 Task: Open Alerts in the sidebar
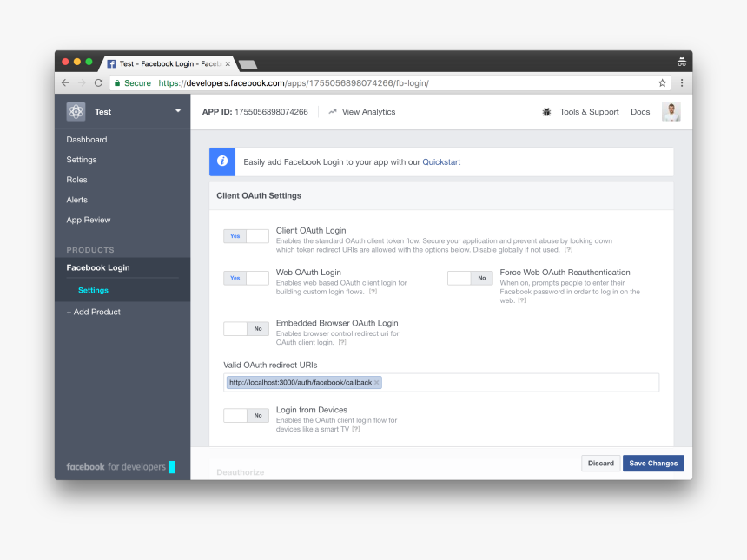[76, 200]
